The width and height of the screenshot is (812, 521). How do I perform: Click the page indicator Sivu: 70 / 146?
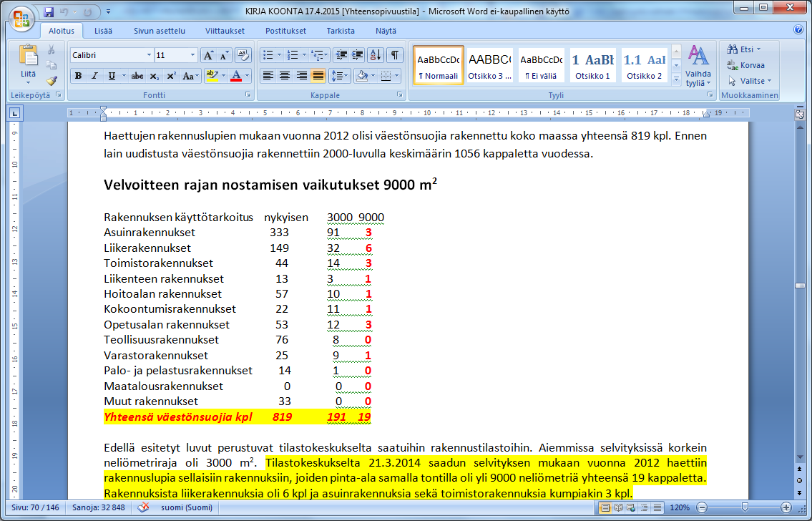coord(35,507)
